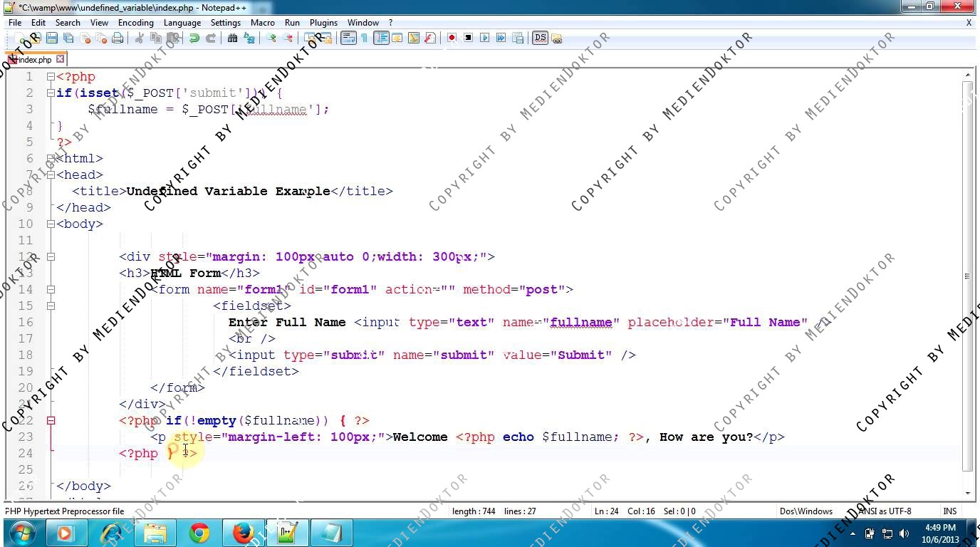The width and height of the screenshot is (980, 547).
Task: Toggle synchronized horizontal scrolling icon
Action: (x=325, y=38)
